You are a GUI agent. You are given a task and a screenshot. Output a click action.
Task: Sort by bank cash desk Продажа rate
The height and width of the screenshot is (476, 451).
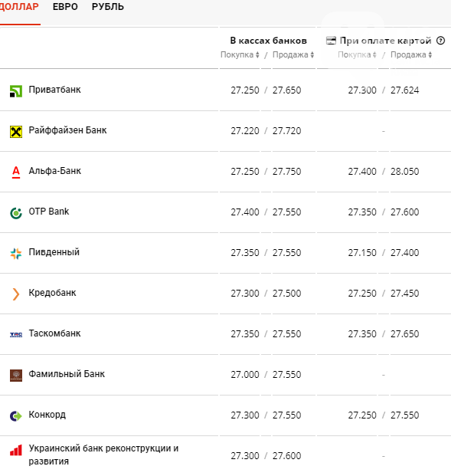tap(293, 54)
